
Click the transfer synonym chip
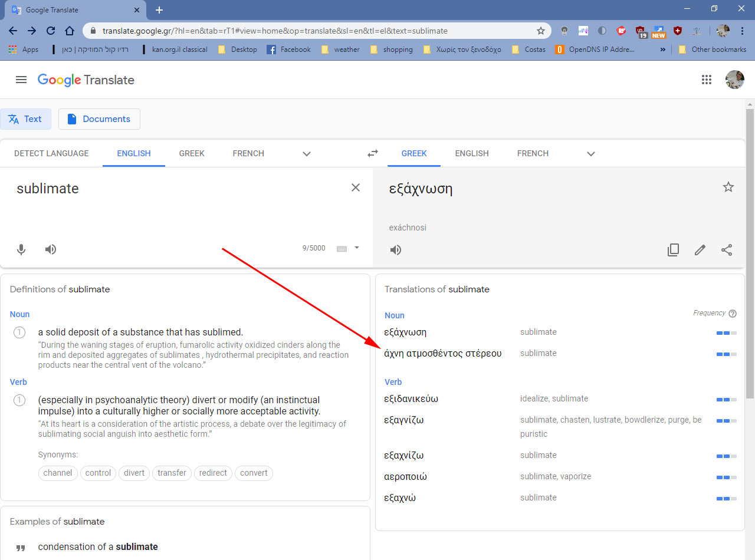[x=172, y=473]
